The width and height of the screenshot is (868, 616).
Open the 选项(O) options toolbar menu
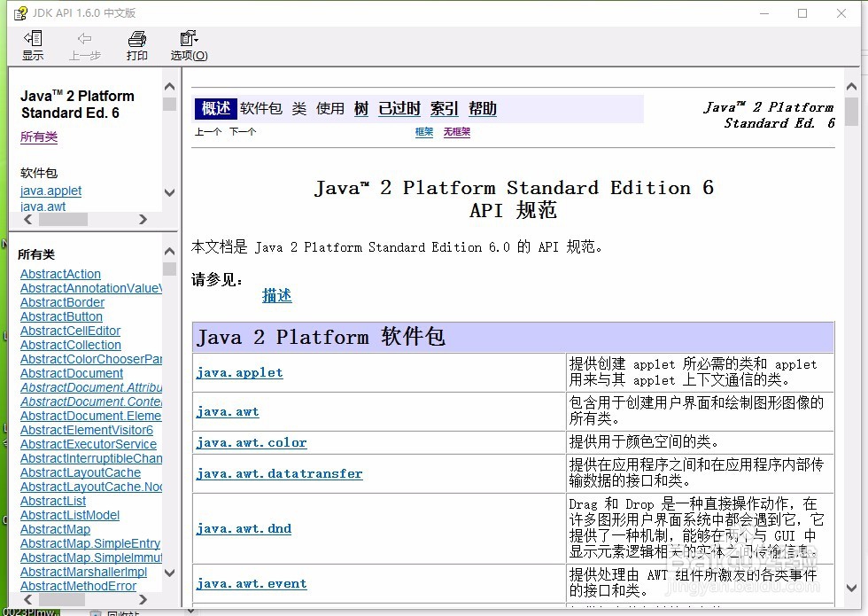click(x=189, y=45)
